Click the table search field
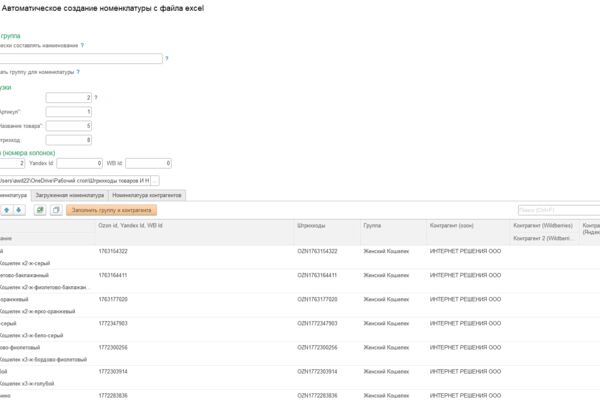 click(x=559, y=210)
